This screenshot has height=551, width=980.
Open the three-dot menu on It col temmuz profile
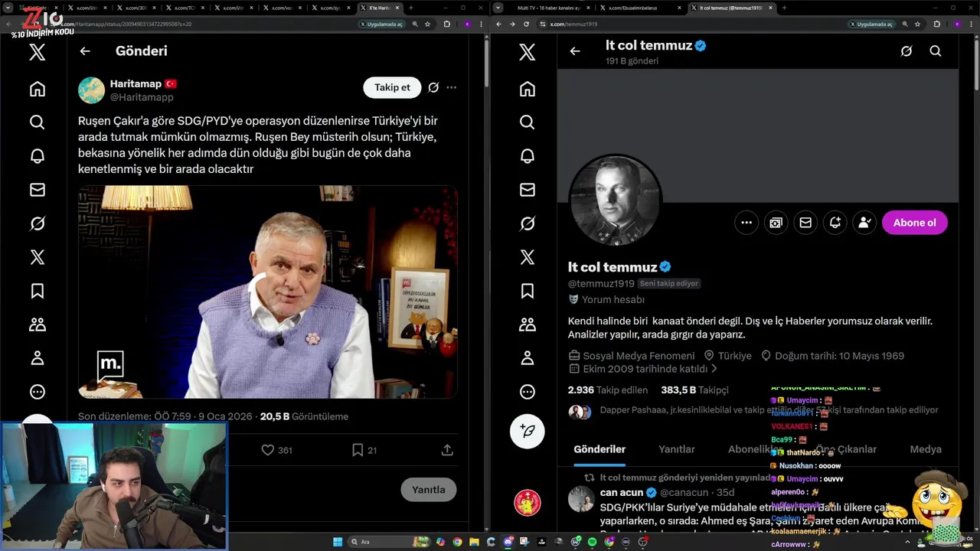[x=746, y=223]
